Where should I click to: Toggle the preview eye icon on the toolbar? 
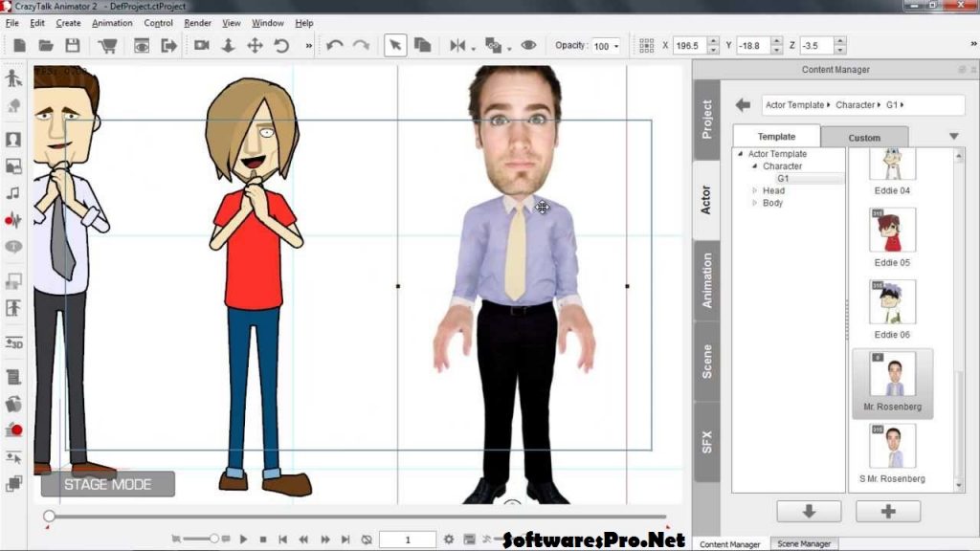pyautogui.click(x=528, y=44)
